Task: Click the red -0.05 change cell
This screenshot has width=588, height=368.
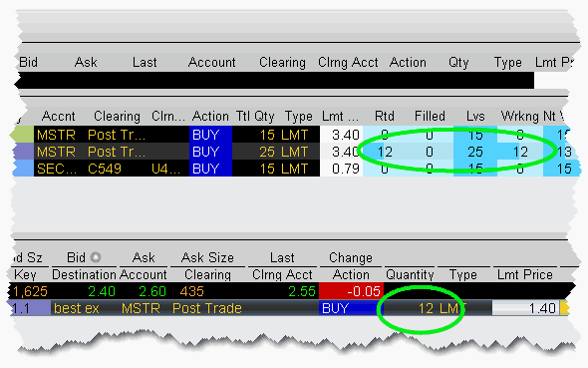Action: point(351,291)
